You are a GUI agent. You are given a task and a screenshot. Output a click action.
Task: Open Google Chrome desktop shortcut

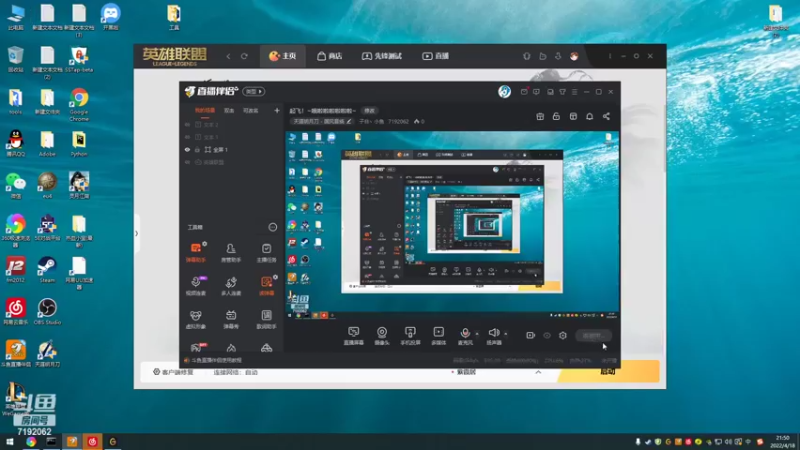(x=79, y=104)
